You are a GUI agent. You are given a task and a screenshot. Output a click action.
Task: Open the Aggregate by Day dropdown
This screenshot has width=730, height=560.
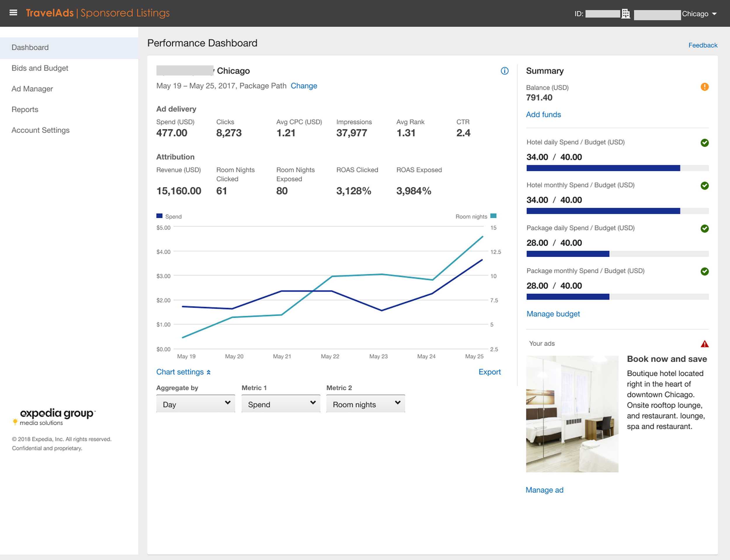196,404
